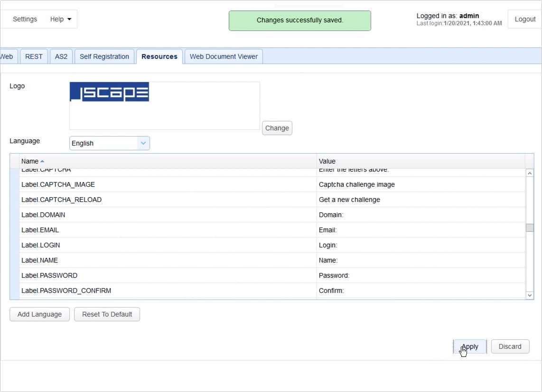Switch to the Self Registration tab
This screenshot has width=542, height=392.
[x=104, y=56]
